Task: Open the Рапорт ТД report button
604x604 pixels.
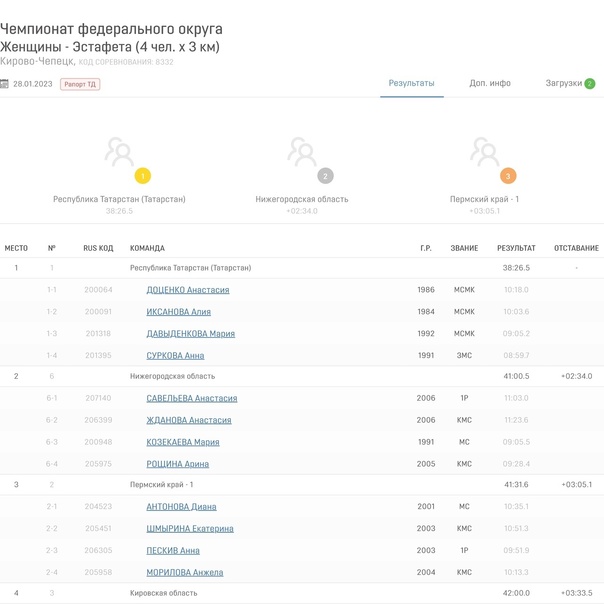Action: pos(80,84)
